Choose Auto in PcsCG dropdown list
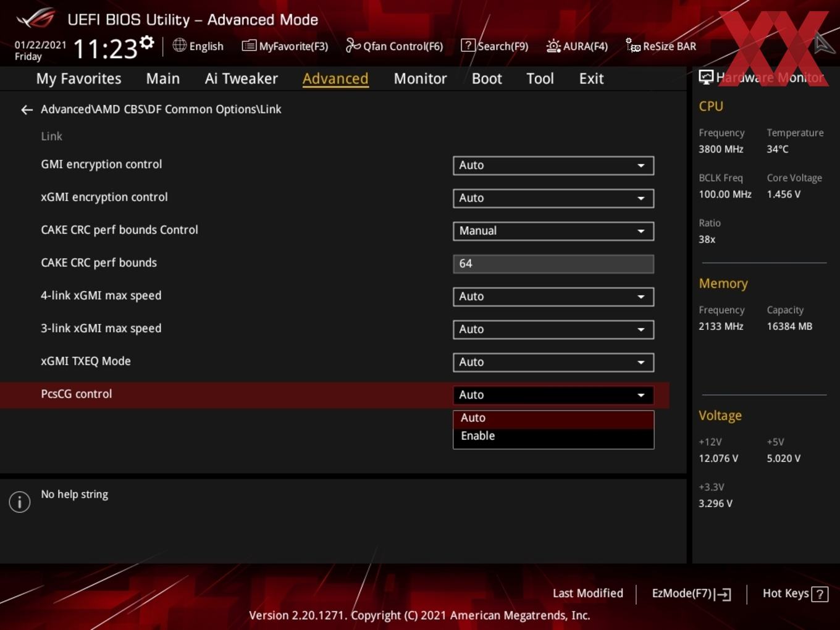The width and height of the screenshot is (840, 630). (553, 418)
